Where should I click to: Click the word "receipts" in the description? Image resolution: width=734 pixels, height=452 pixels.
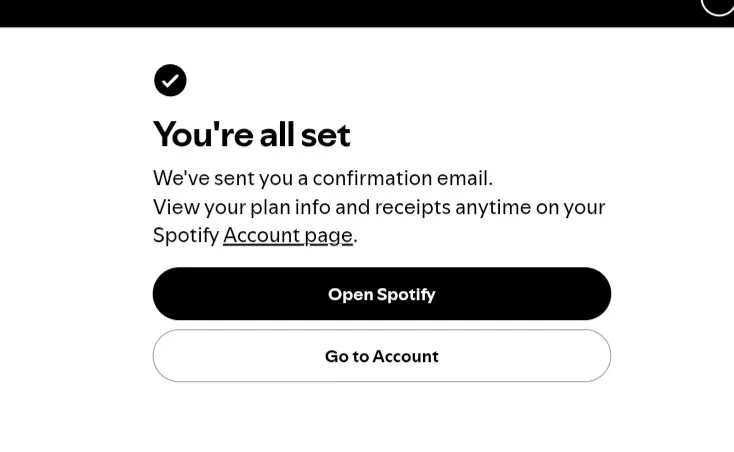pos(412,208)
